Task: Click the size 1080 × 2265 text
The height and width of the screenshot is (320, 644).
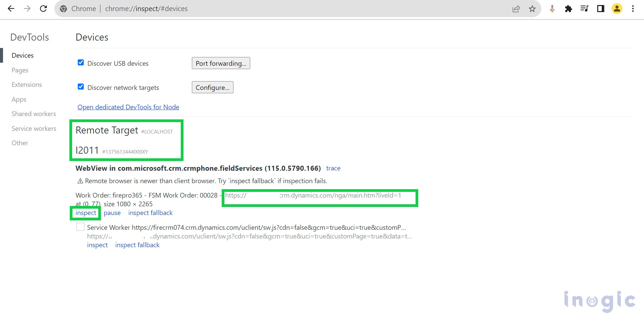Action: pyautogui.click(x=128, y=204)
